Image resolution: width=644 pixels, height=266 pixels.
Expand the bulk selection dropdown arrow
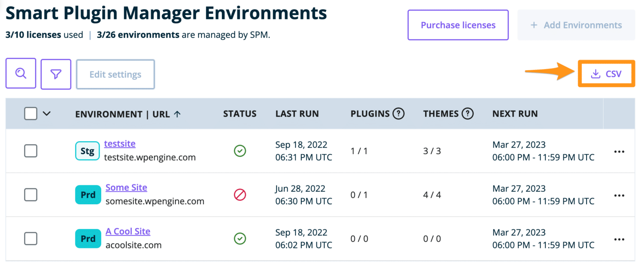(47, 114)
